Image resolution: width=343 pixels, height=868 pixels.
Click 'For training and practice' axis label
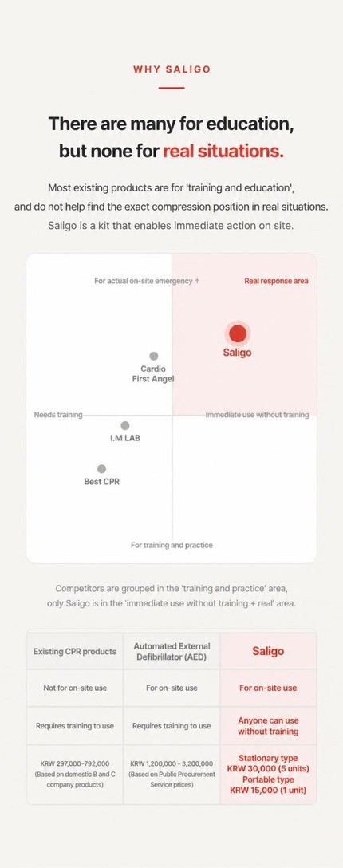(x=171, y=545)
